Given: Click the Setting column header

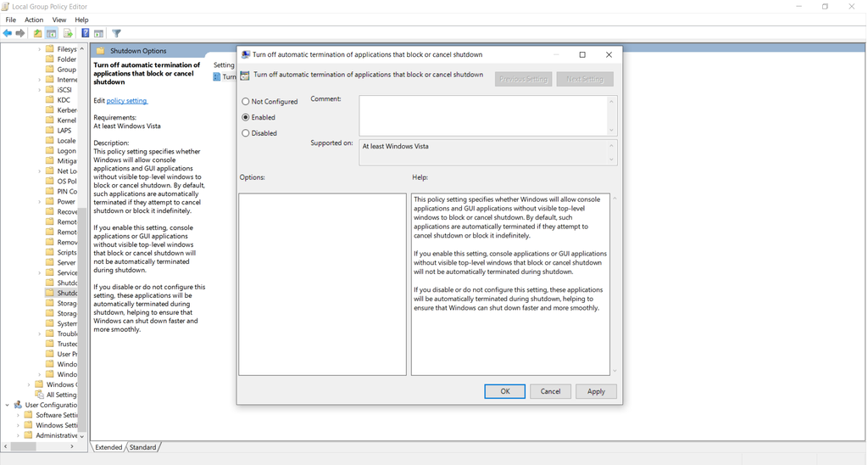Looking at the screenshot, I should [x=224, y=64].
